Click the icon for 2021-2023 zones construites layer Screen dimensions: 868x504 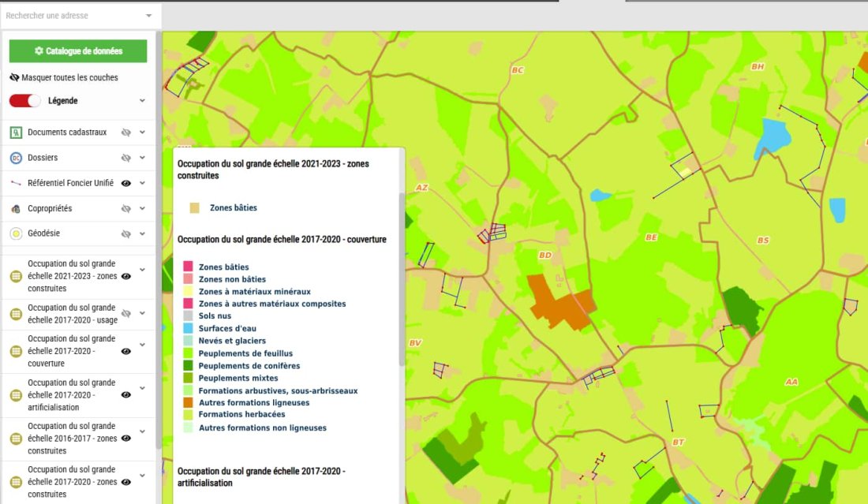(16, 276)
